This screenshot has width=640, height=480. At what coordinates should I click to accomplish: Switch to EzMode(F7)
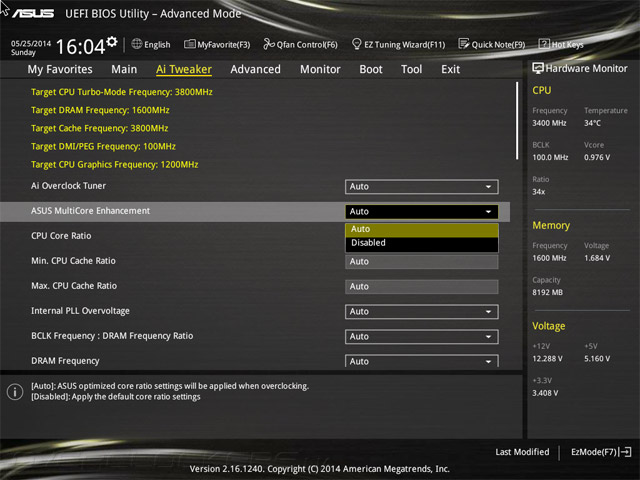[x=601, y=452]
